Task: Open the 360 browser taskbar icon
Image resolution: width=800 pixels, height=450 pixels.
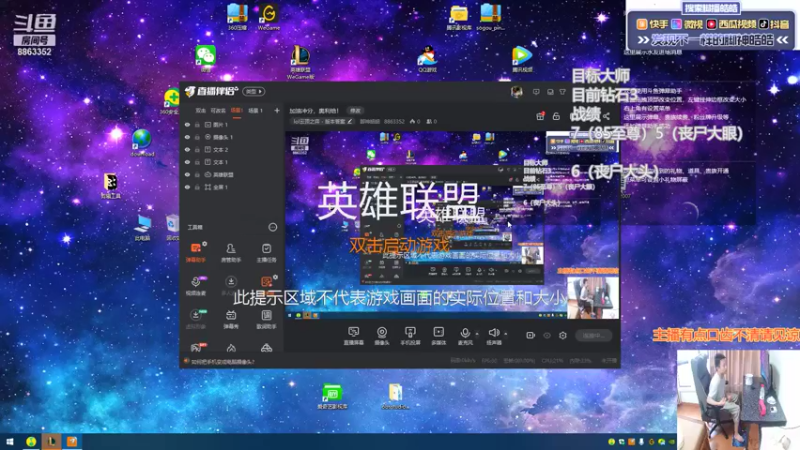Action: coord(31,441)
